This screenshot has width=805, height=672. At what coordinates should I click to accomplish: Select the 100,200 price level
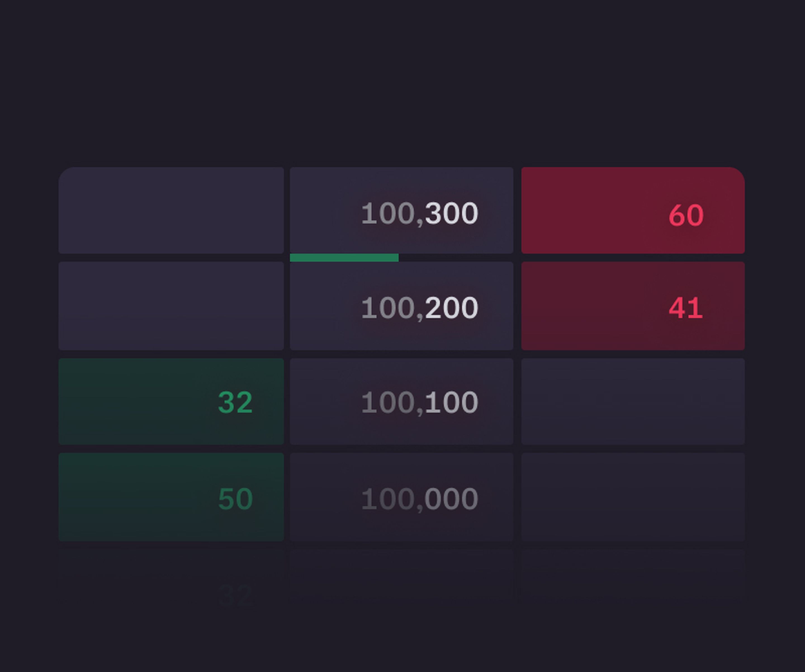tap(401, 306)
